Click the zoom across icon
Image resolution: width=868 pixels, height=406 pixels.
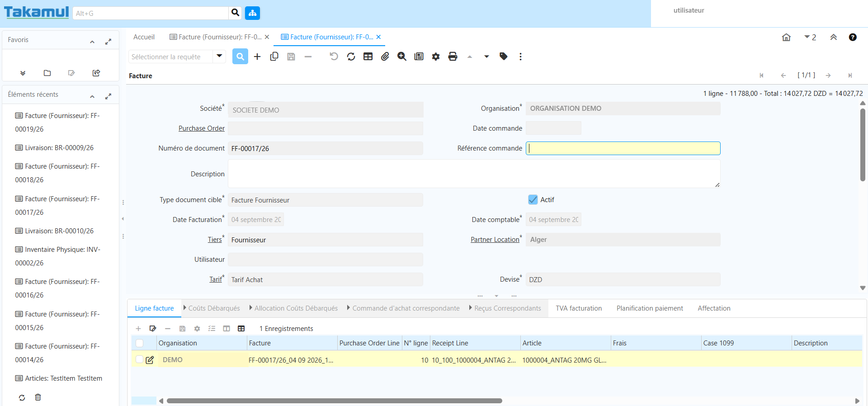click(402, 57)
